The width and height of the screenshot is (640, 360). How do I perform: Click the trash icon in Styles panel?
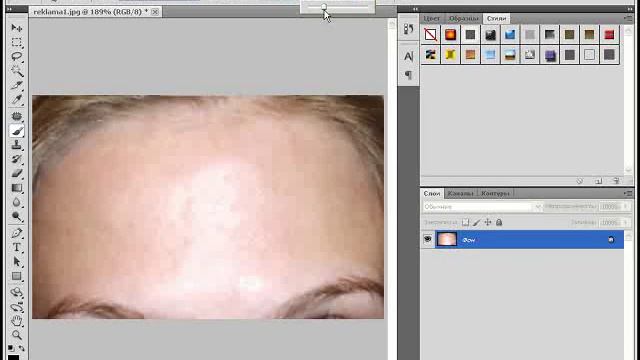point(616,181)
